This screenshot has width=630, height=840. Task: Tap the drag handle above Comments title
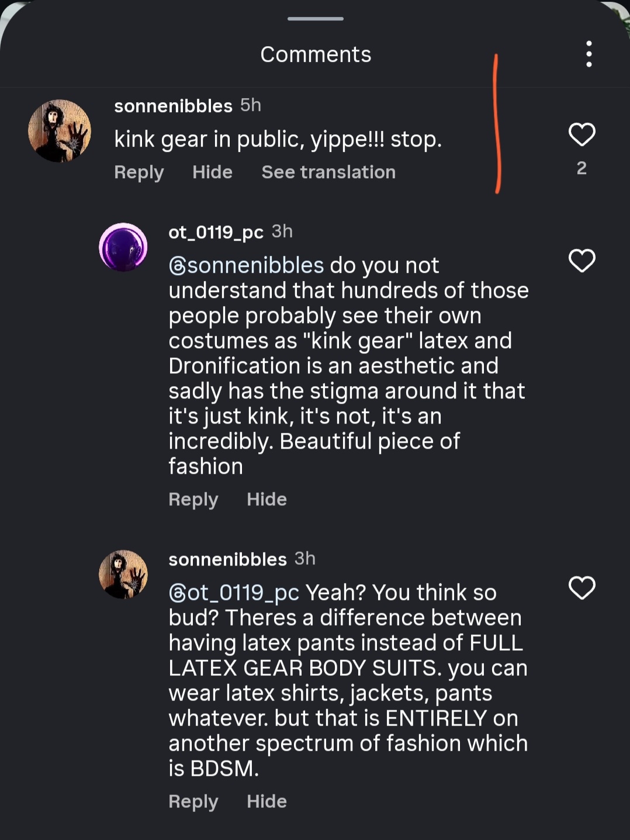[x=315, y=19]
